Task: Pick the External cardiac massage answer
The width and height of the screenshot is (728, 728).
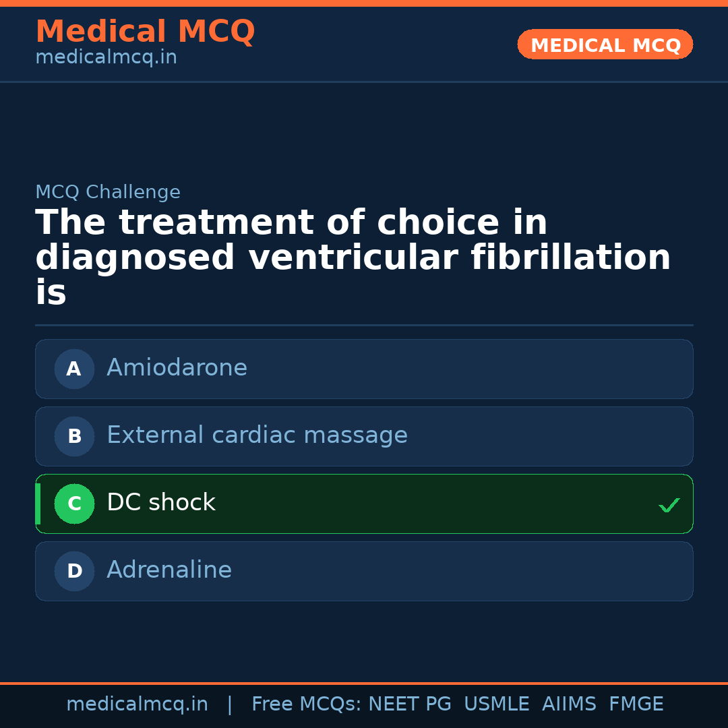Action: click(x=257, y=435)
